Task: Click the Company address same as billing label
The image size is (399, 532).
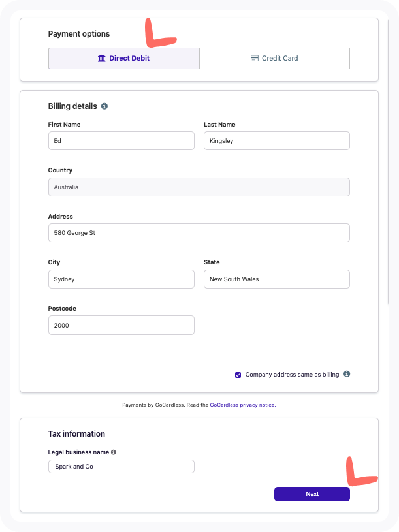Action: coord(292,375)
